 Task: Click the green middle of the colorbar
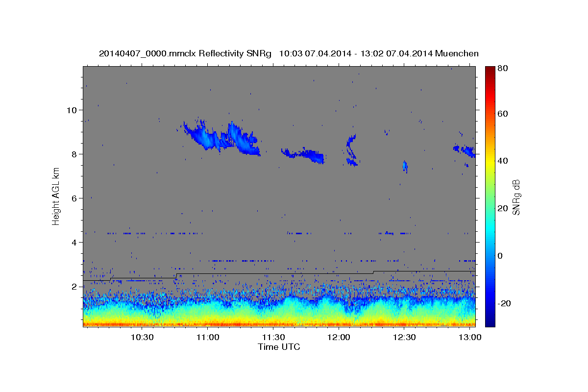point(490,196)
